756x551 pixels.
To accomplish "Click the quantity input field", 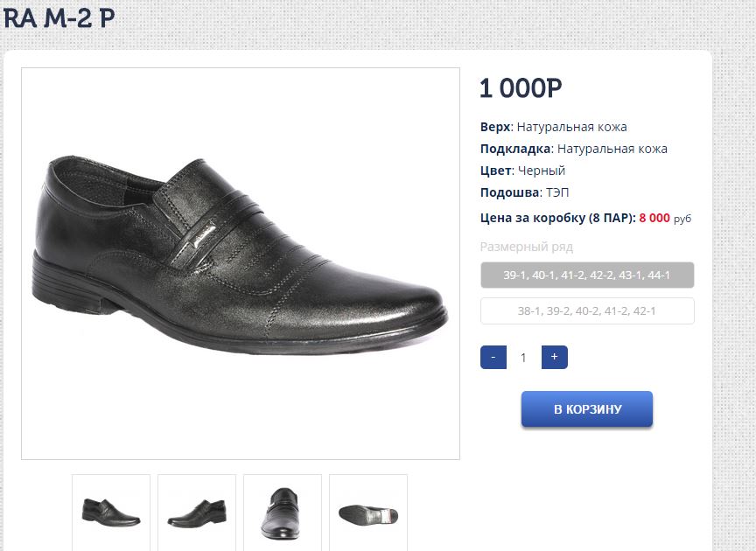I will point(523,358).
